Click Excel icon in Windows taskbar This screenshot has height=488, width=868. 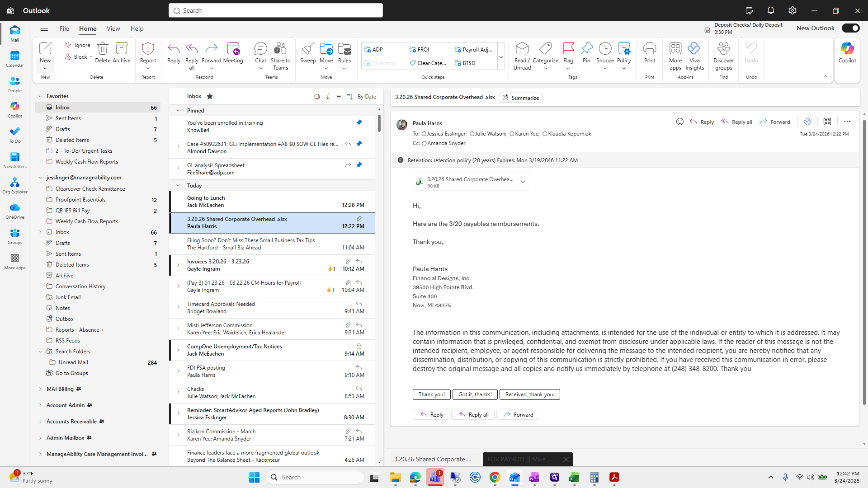tap(574, 477)
